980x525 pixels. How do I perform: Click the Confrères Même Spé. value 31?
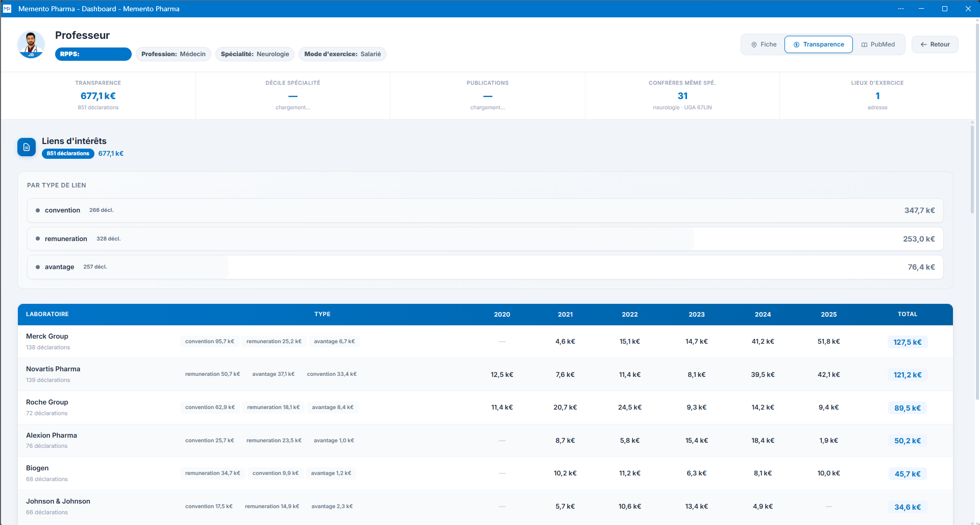click(x=682, y=96)
